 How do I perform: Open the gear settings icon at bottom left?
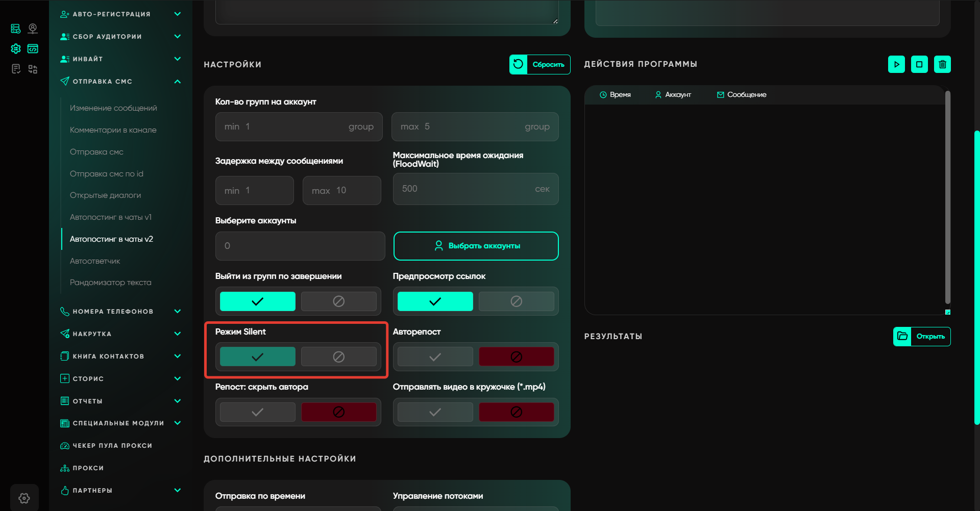click(x=24, y=498)
